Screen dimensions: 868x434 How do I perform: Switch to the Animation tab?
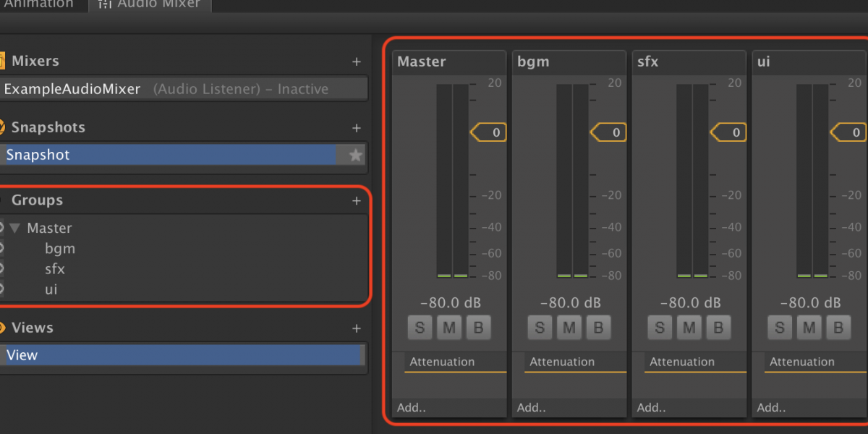(38, 4)
